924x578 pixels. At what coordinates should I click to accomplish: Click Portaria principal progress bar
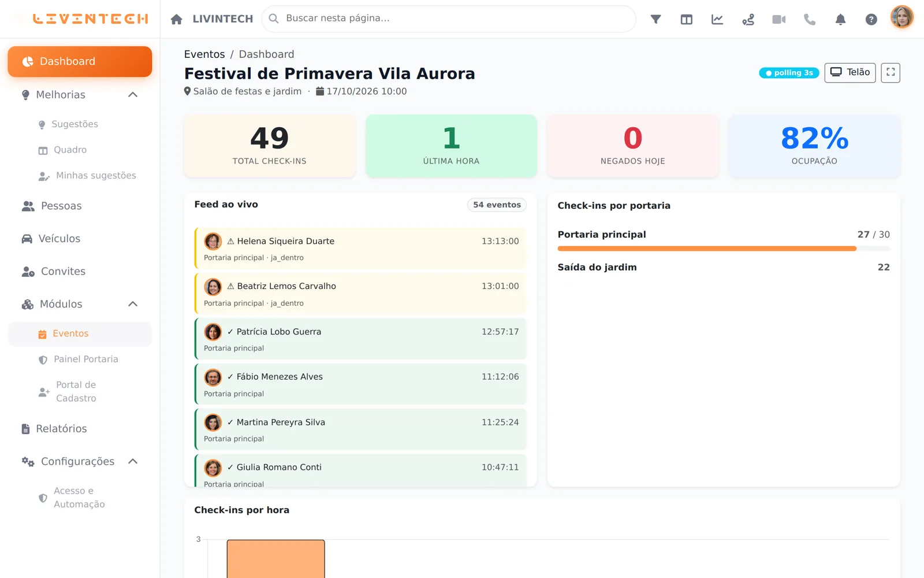point(724,249)
